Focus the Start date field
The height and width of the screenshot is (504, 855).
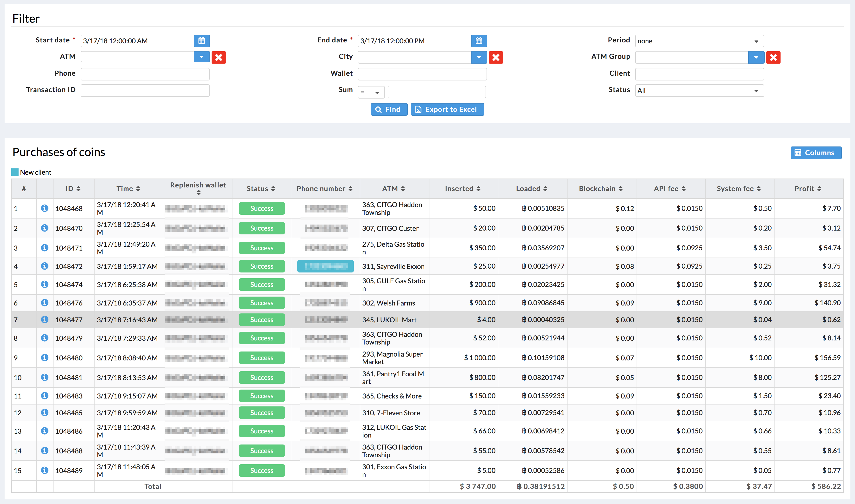point(137,41)
